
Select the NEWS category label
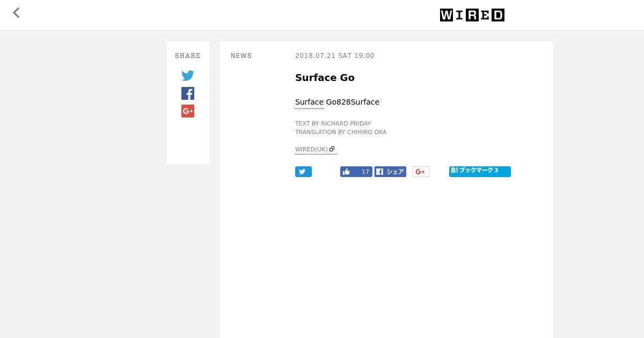(241, 56)
